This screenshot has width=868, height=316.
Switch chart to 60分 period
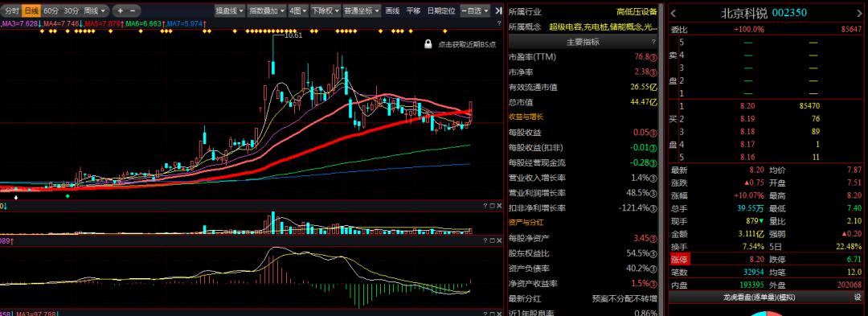pyautogui.click(x=51, y=10)
